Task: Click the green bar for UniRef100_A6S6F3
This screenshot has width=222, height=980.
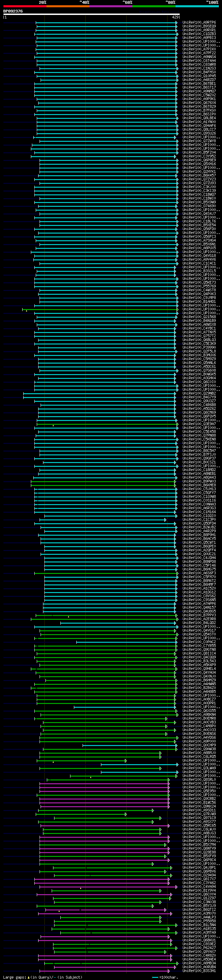Action: (106, 573)
